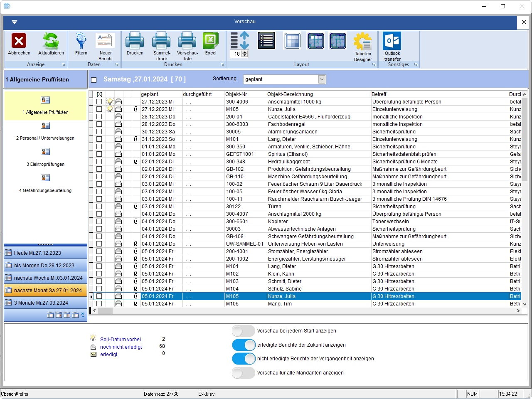This screenshot has height=399, width=532.
Task: Increase the row height spinner value 18
Action: click(x=245, y=52)
